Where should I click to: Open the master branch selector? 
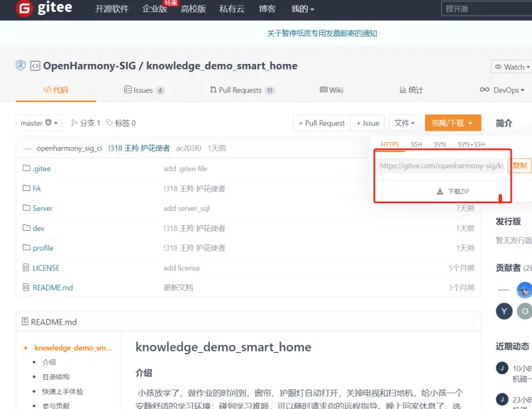39,123
